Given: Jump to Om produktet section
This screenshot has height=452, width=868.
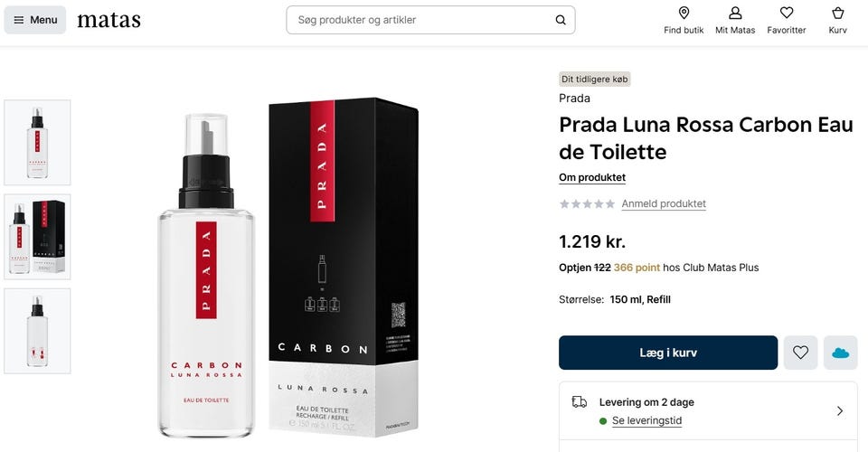Looking at the screenshot, I should pos(591,177).
